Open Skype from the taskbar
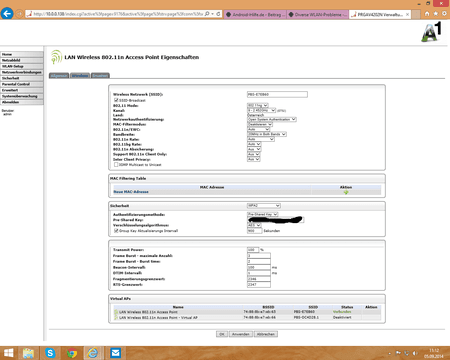 pos(50,353)
